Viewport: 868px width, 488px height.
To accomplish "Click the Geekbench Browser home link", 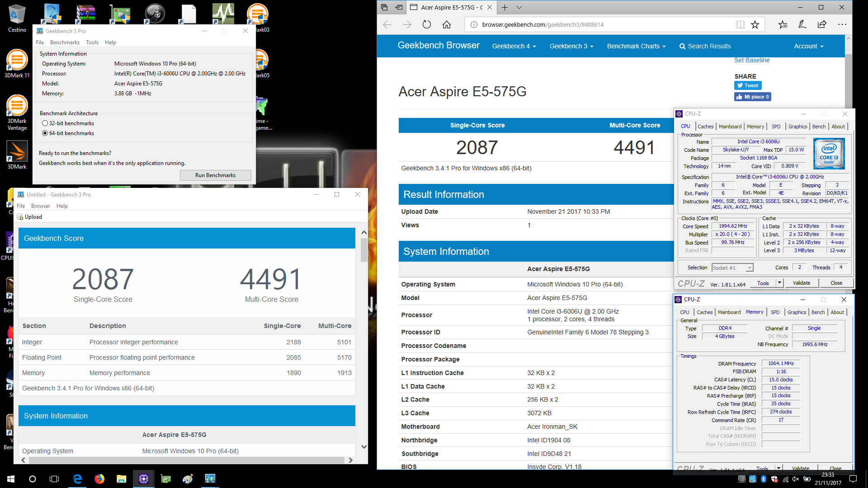I will (438, 45).
